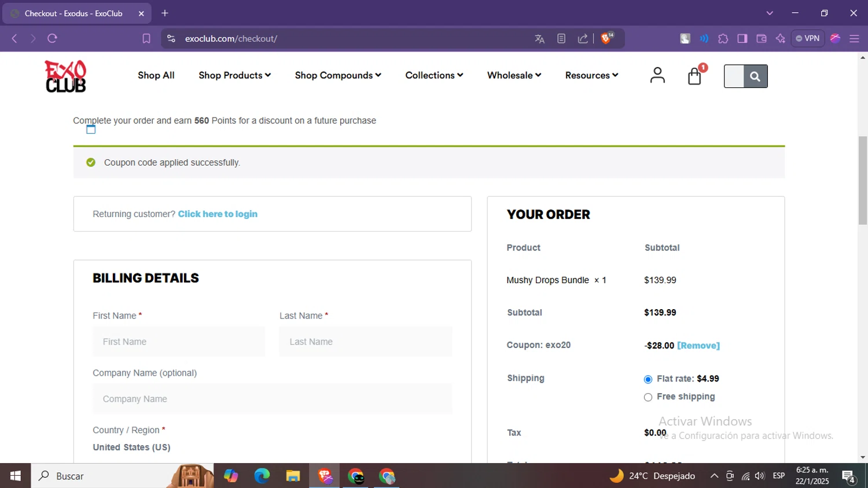Go to Shop All
Viewport: 868px width, 488px height.
[x=156, y=75]
